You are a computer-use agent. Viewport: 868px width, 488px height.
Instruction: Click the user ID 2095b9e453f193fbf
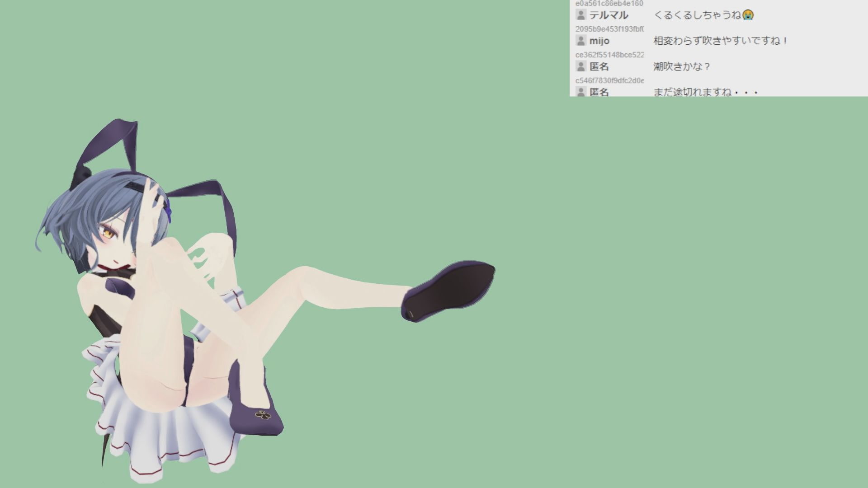(609, 29)
